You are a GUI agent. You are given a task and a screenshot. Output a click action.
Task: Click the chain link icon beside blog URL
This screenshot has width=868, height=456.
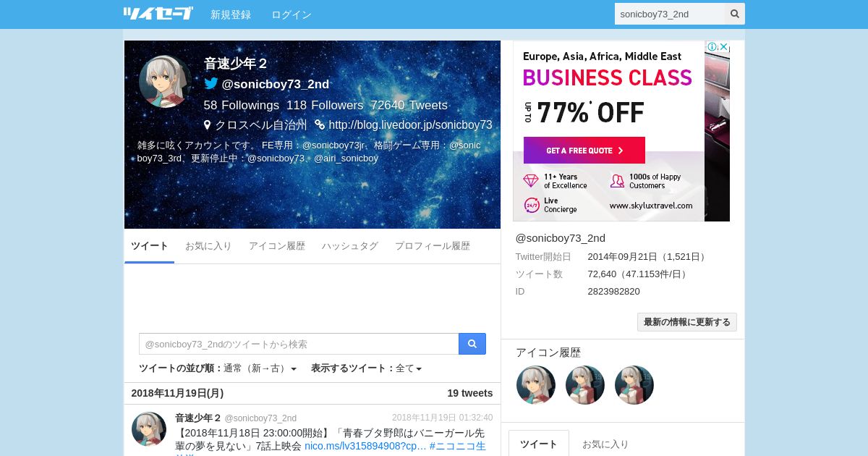(320, 124)
